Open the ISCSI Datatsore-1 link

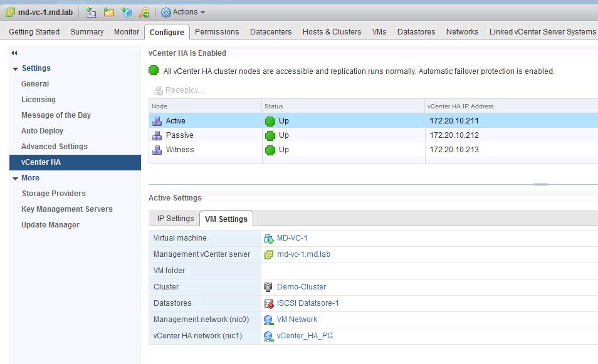(x=308, y=303)
